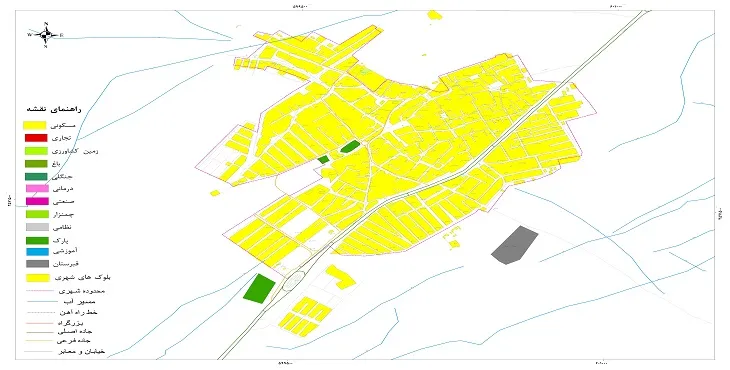The image size is (730, 370).
Task: Click the gray cemetery polygon on the map
Action: pyautogui.click(x=514, y=245)
